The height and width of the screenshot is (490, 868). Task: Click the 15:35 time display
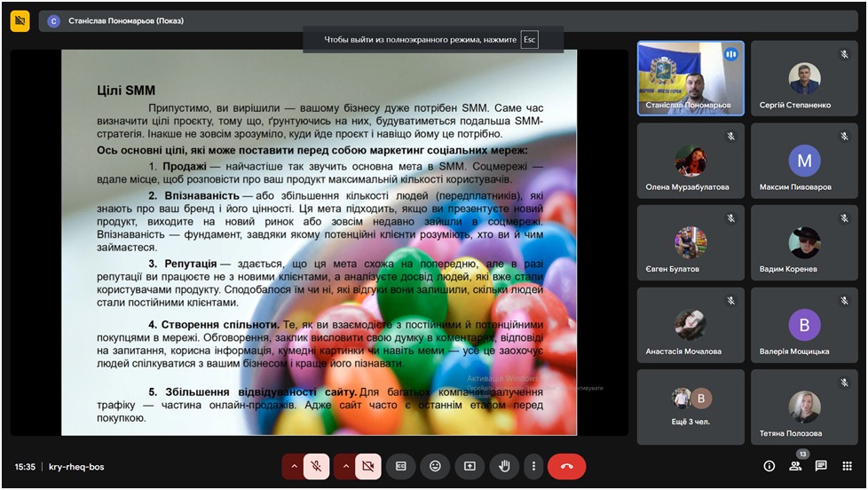coord(25,467)
